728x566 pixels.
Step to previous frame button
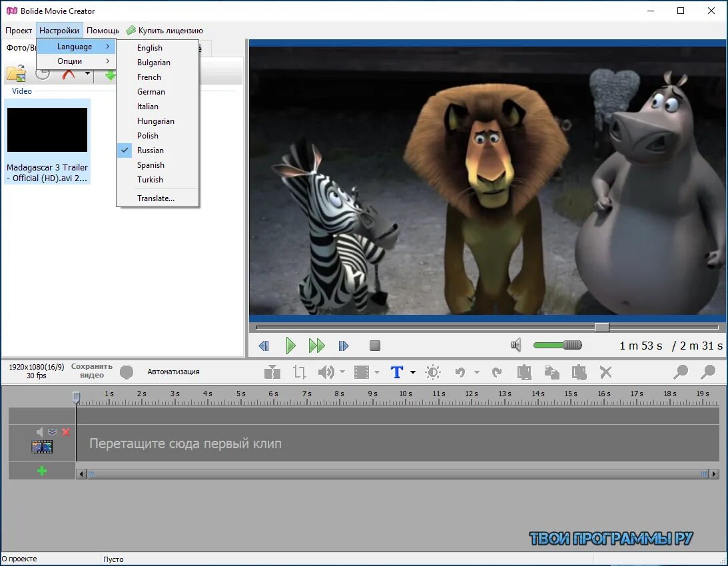click(264, 346)
